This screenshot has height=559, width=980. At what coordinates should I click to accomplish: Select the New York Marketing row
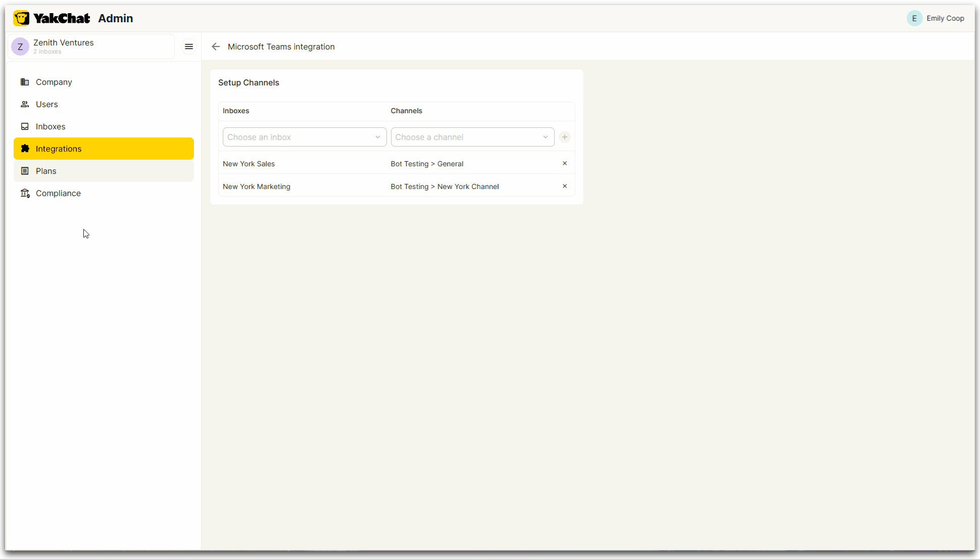pos(257,187)
